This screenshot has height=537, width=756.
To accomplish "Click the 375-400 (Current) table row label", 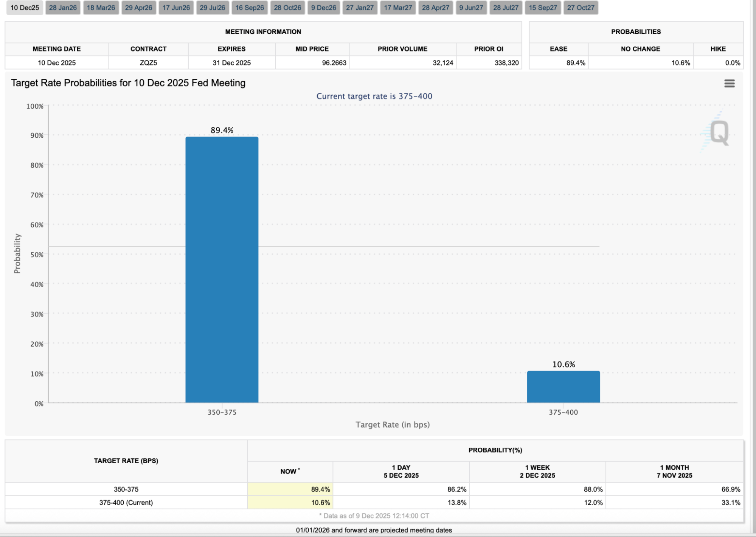I will click(x=126, y=503).
